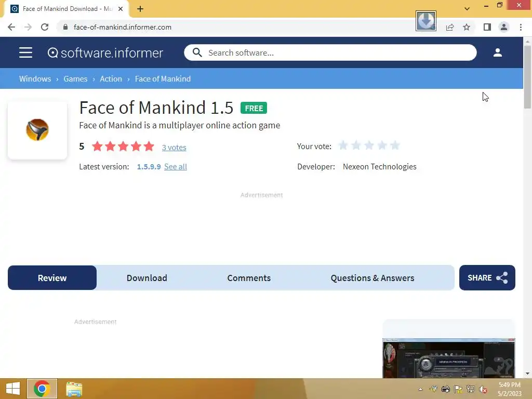
Task: Switch to the Comments tab
Action: point(249,278)
